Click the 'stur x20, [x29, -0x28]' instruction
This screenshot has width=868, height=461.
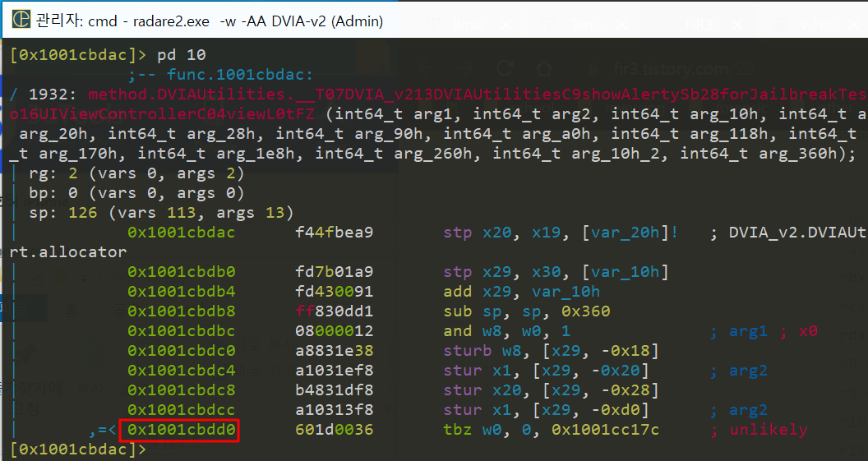point(551,390)
